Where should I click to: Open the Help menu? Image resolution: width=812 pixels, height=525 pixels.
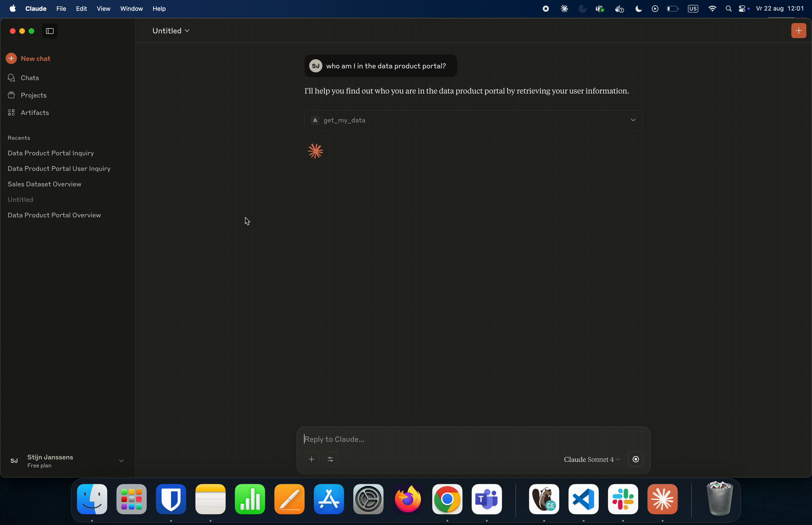point(159,8)
